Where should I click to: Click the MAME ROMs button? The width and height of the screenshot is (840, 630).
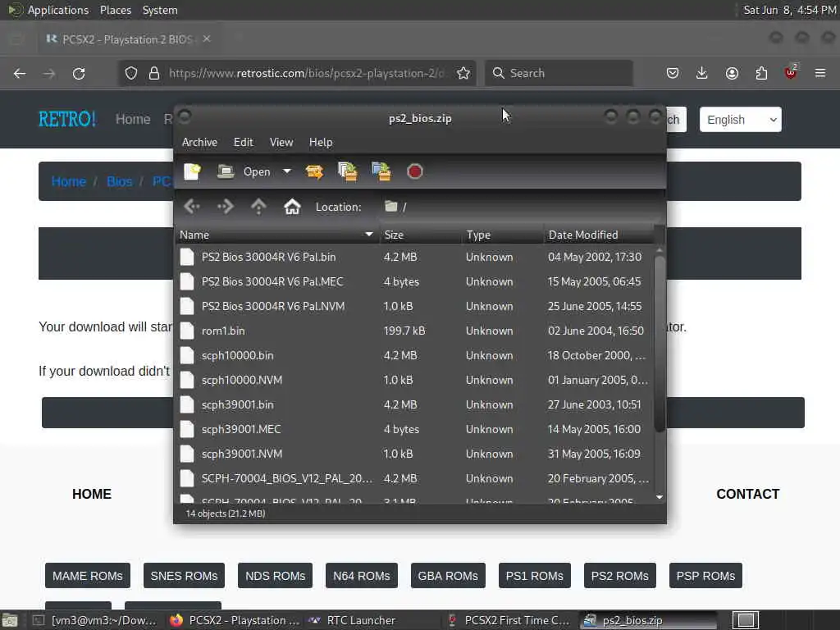click(87, 576)
